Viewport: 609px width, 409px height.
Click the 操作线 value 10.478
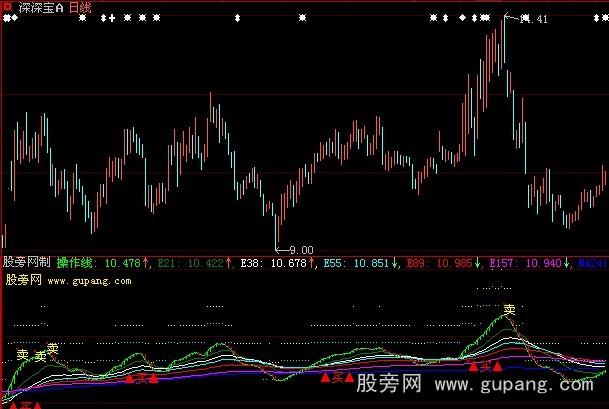[122, 263]
